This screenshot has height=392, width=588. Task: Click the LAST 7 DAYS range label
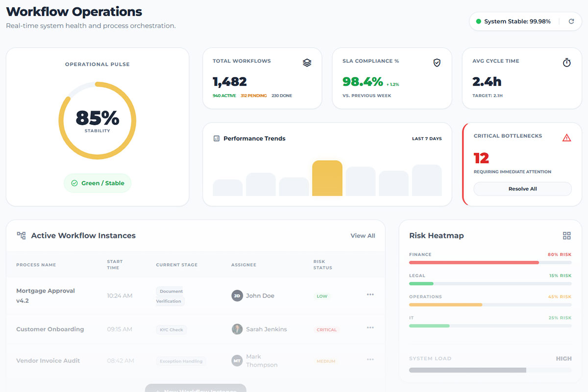coord(427,139)
